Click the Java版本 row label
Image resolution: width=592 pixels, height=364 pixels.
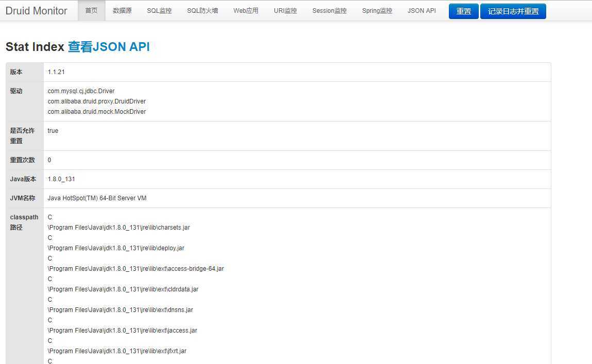click(23, 179)
